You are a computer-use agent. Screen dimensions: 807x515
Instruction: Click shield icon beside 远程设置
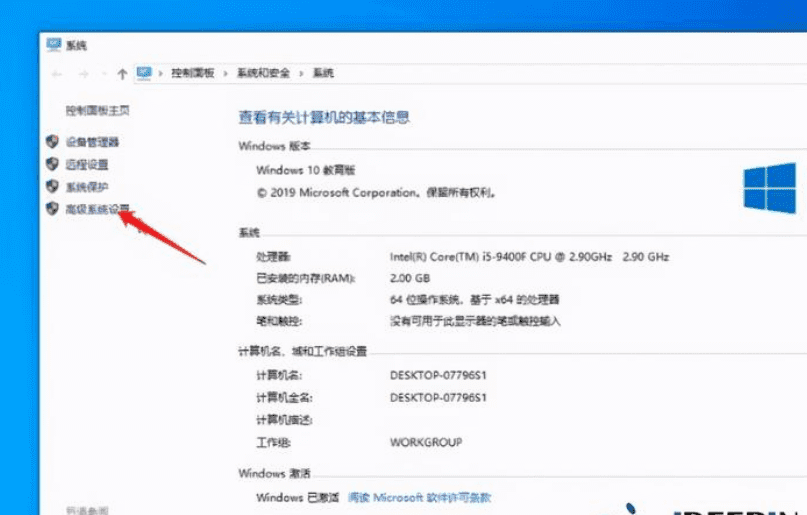[x=52, y=164]
